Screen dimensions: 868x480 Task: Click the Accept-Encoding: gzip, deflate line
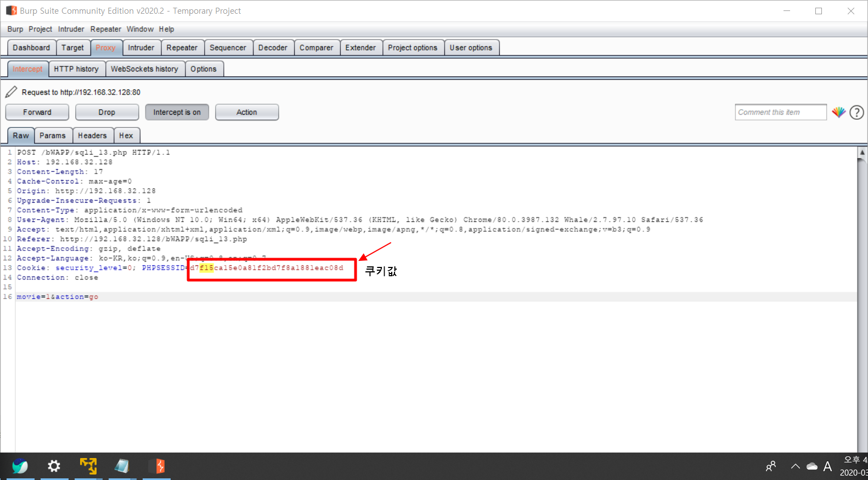coord(89,249)
